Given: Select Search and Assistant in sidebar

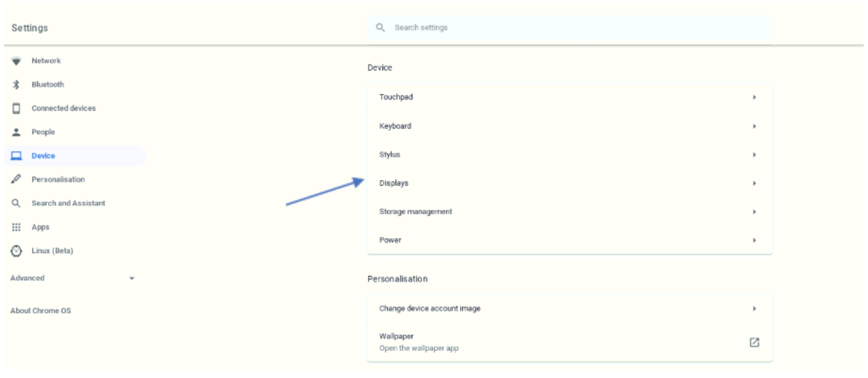Looking at the screenshot, I should [x=68, y=203].
